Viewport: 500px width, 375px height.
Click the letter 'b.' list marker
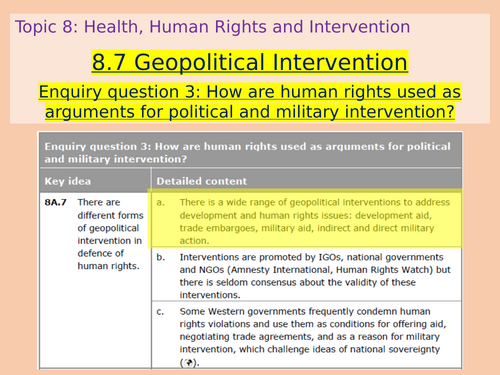click(x=160, y=257)
